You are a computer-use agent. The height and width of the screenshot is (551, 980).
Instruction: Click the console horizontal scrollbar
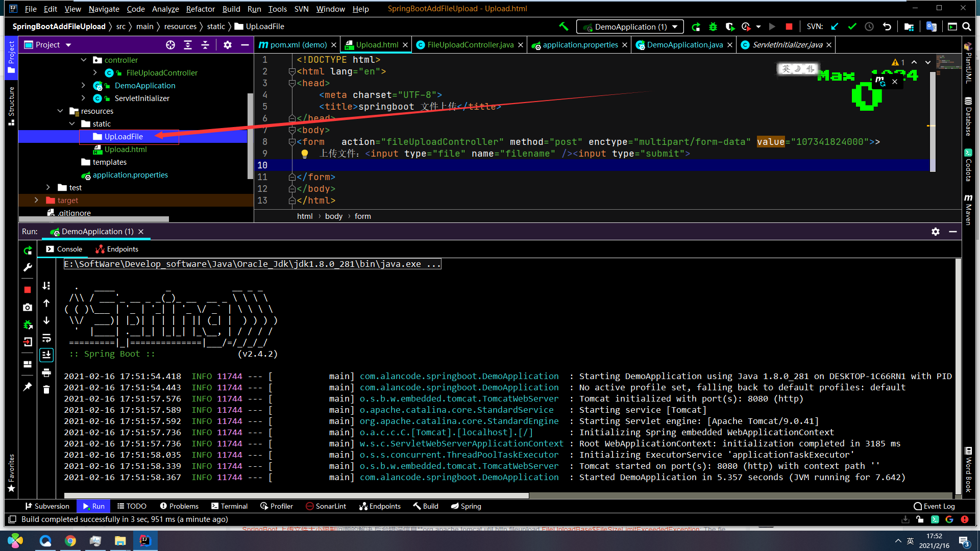(296, 495)
